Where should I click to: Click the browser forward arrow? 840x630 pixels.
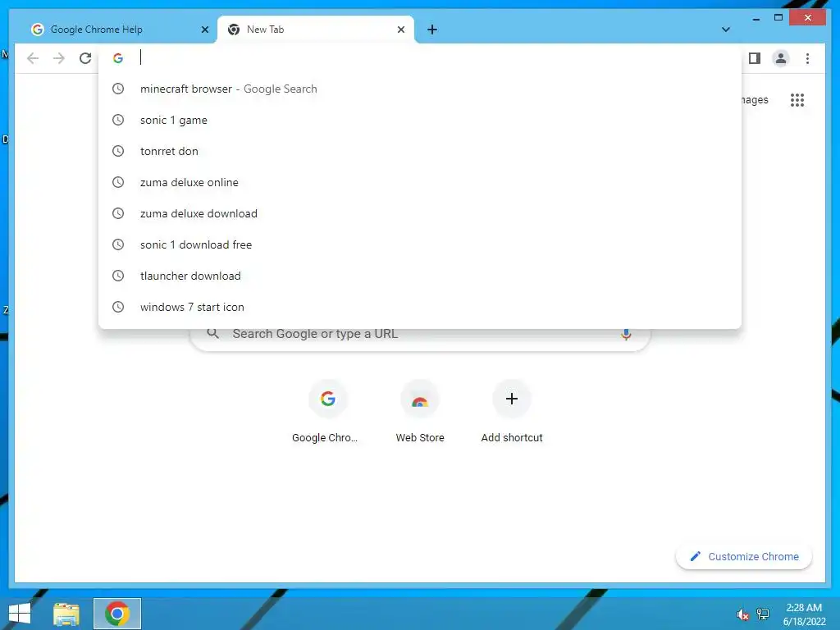59,58
